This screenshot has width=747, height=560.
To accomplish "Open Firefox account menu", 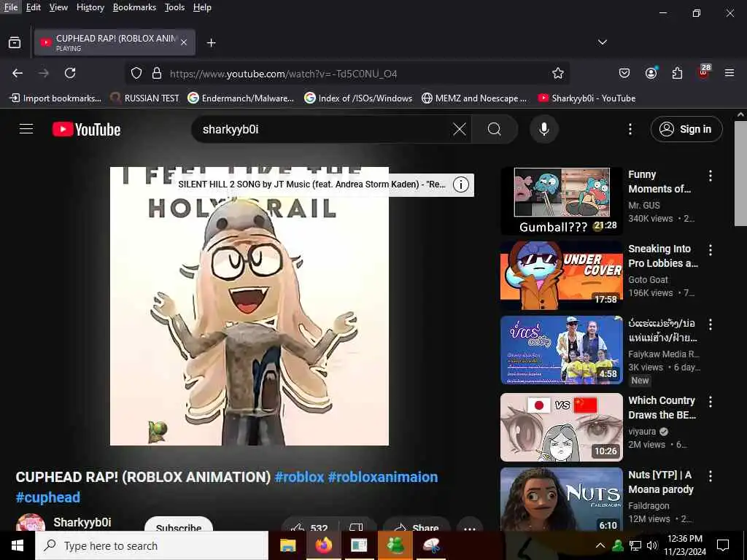I will pos(651,74).
